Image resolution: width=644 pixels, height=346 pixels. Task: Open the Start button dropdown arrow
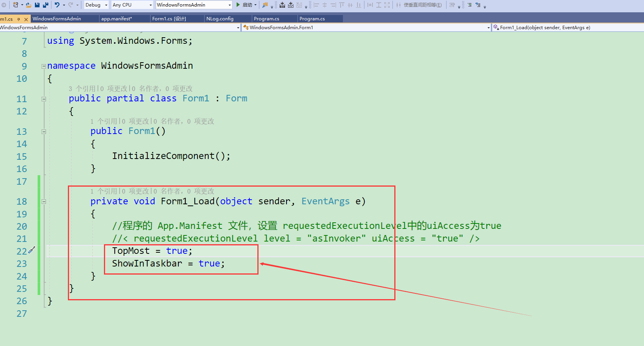tap(255, 5)
